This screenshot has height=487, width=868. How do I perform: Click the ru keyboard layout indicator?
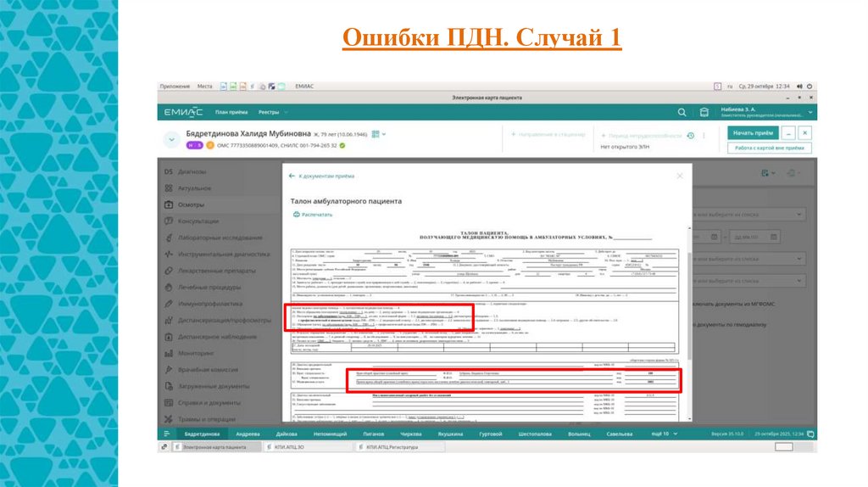click(730, 87)
